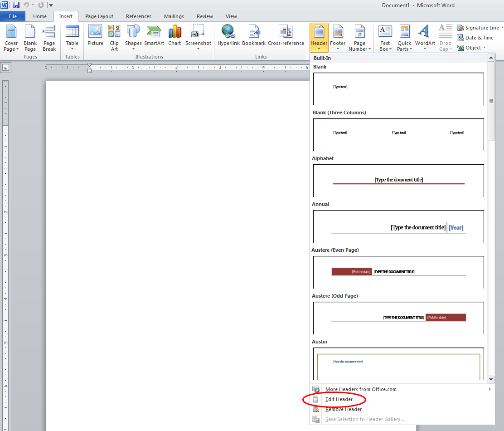
Task: Open the Shapes dropdown
Action: 133,37
